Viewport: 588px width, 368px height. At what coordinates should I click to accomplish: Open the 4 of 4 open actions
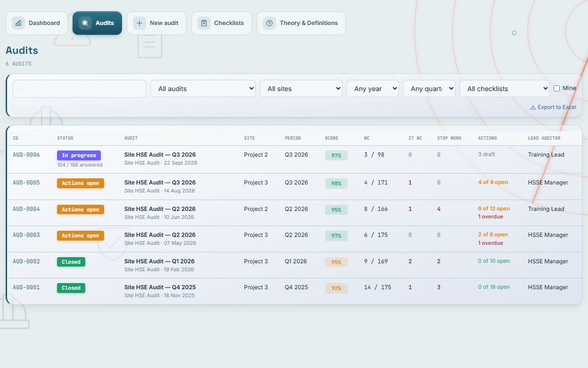point(493,182)
